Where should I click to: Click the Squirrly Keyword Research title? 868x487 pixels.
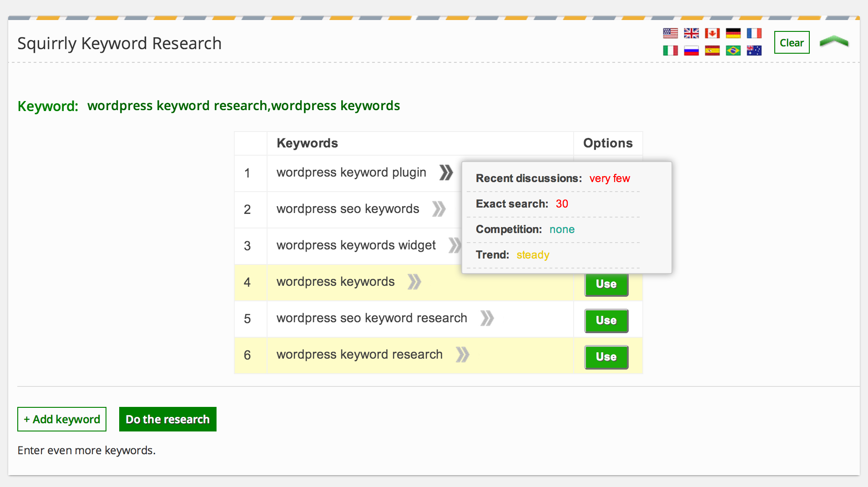click(x=119, y=44)
